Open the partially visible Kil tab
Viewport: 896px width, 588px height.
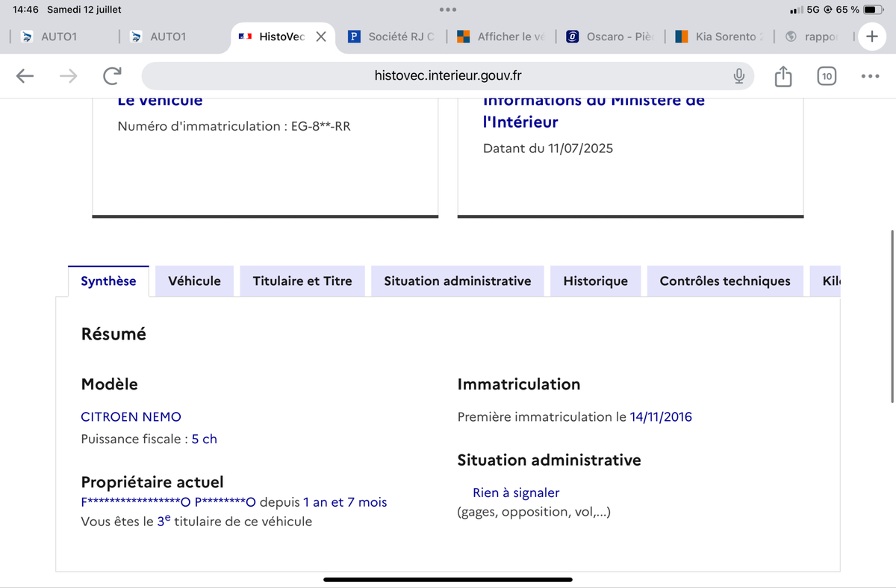[x=825, y=281]
